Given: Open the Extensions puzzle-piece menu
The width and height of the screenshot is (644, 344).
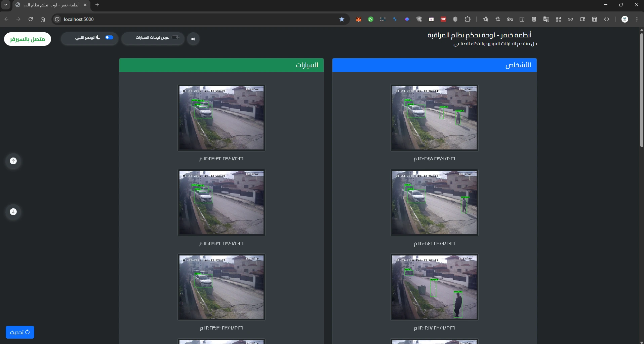Looking at the screenshot, I should click(468, 20).
